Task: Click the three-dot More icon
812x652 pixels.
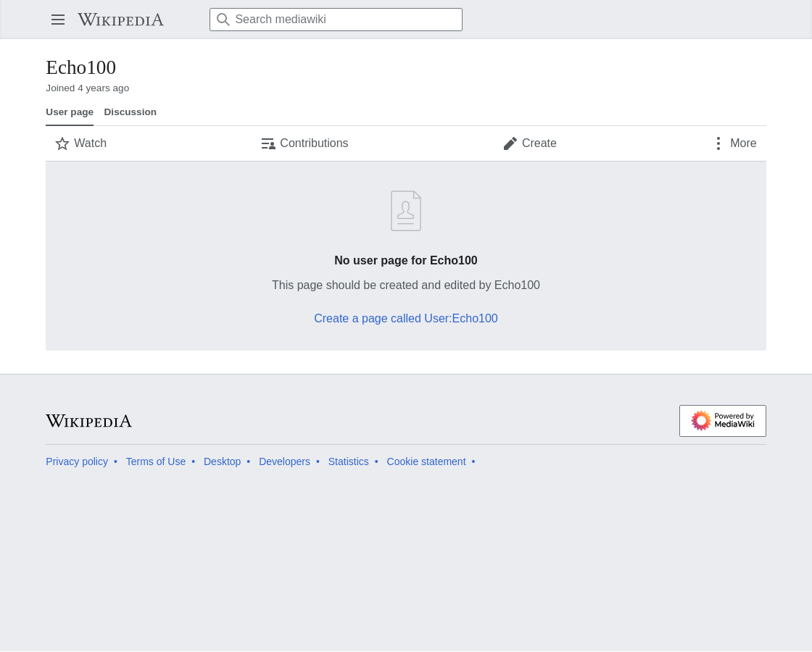Action: pos(718,143)
